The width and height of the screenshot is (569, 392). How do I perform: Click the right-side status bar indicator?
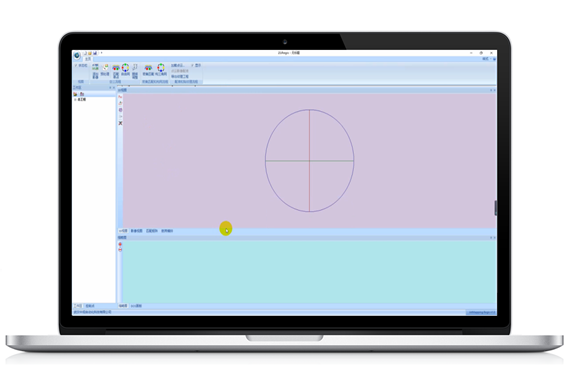[x=481, y=312]
